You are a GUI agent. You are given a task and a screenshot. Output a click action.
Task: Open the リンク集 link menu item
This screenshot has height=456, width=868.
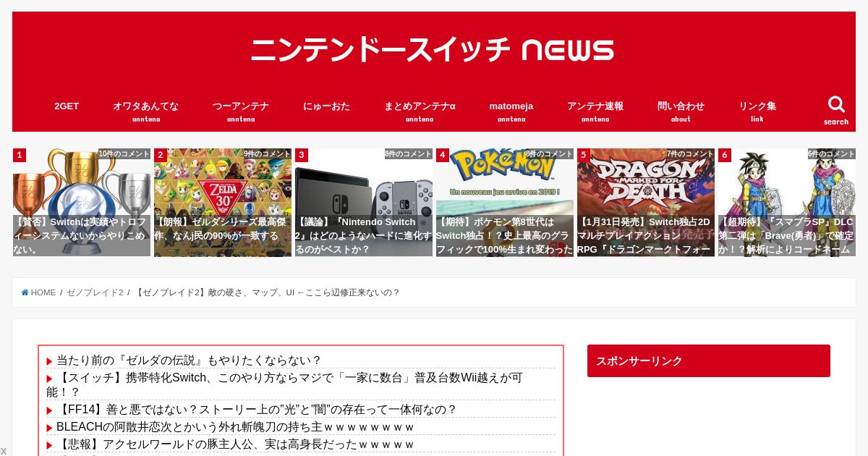pyautogui.click(x=757, y=110)
